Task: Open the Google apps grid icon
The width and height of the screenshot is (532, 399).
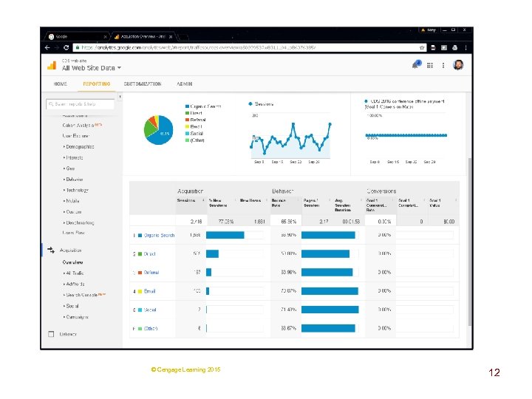Action: 430,66
